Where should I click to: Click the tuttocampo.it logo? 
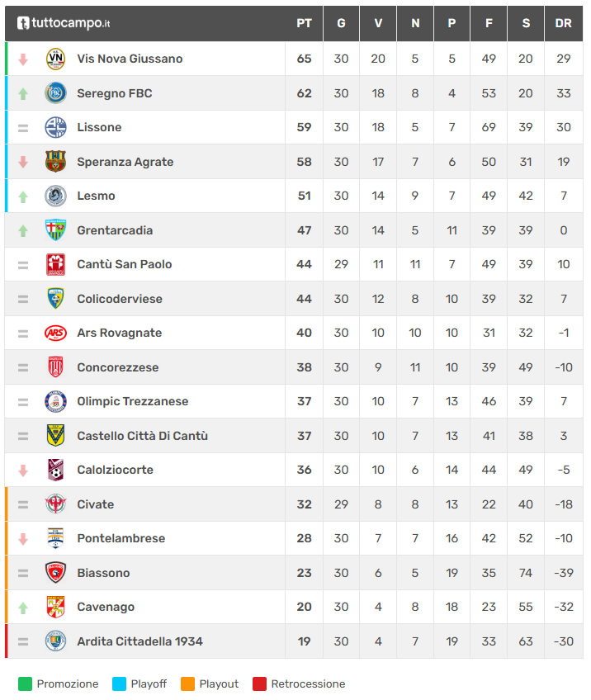coord(64,23)
